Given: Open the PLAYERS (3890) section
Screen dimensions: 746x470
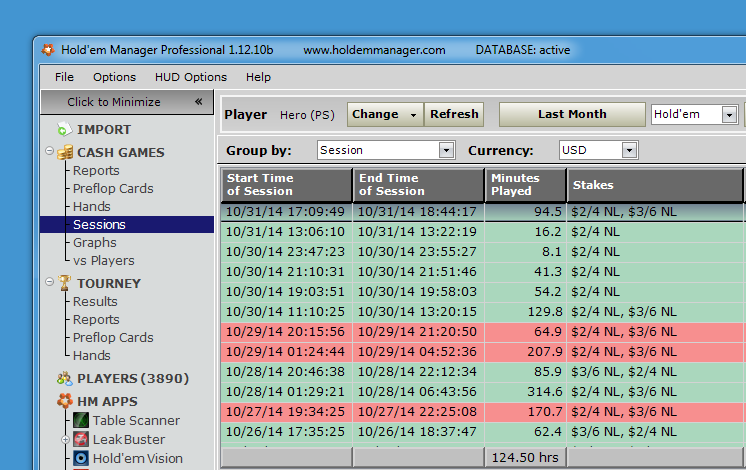Looking at the screenshot, I should [x=133, y=379].
